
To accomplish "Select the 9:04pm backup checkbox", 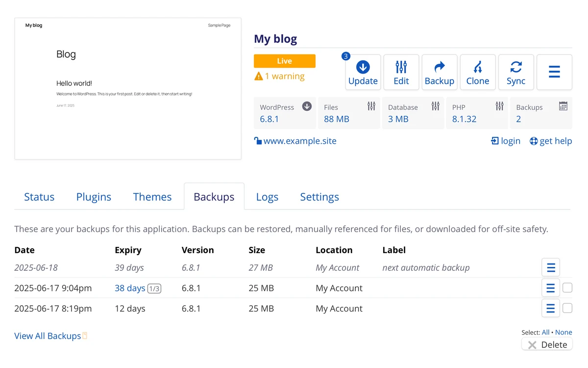I will (x=567, y=288).
